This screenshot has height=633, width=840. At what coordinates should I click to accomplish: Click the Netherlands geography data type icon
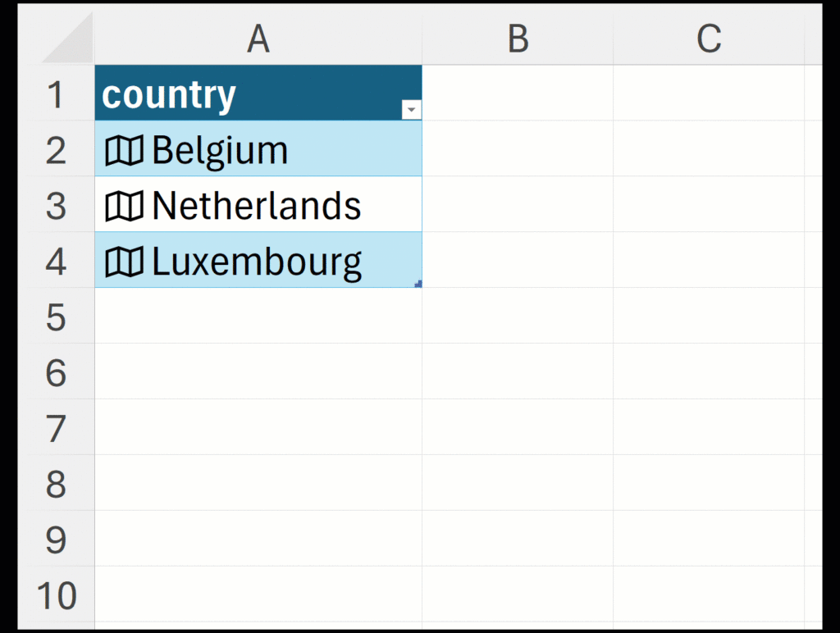124,207
